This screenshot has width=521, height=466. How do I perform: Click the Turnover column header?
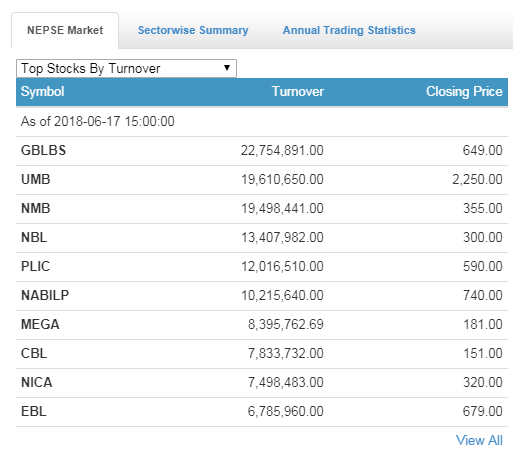[x=298, y=92]
